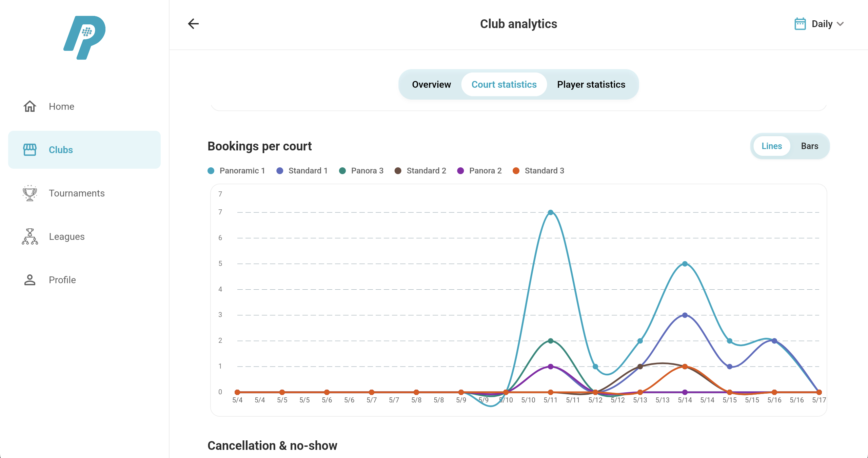868x458 pixels.
Task: Switch chart to Bars view
Action: click(x=810, y=146)
